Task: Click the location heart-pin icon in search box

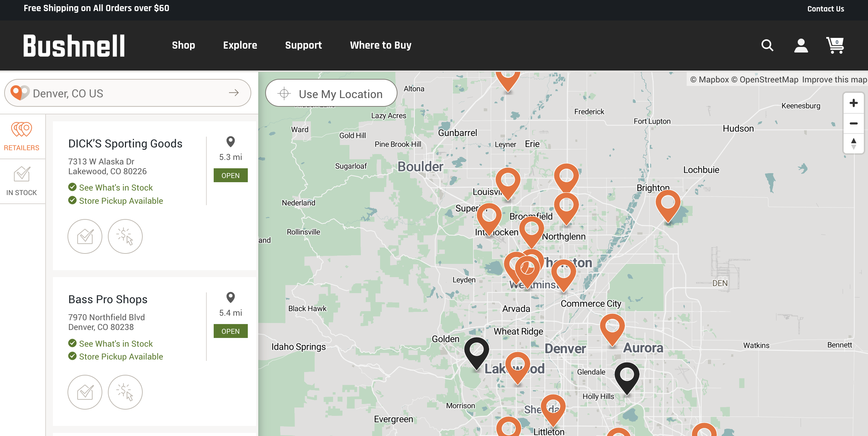Action: tap(19, 92)
